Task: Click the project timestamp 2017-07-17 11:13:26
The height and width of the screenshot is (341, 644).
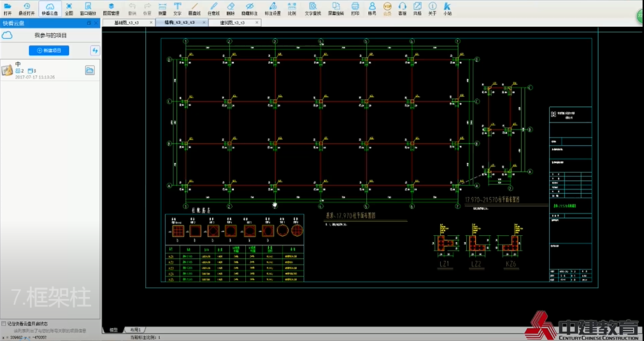Action: click(35, 77)
